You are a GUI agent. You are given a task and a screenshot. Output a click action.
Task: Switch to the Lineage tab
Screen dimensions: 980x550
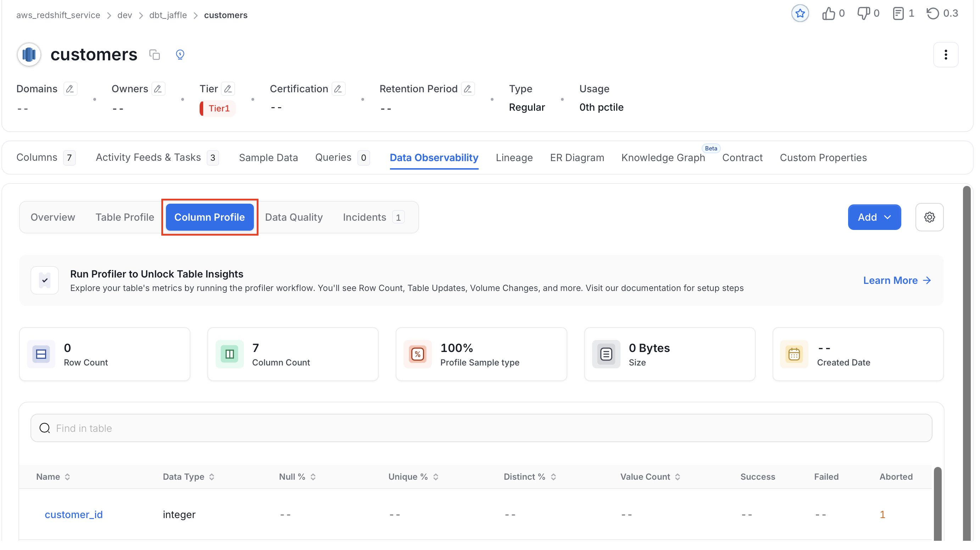click(514, 158)
